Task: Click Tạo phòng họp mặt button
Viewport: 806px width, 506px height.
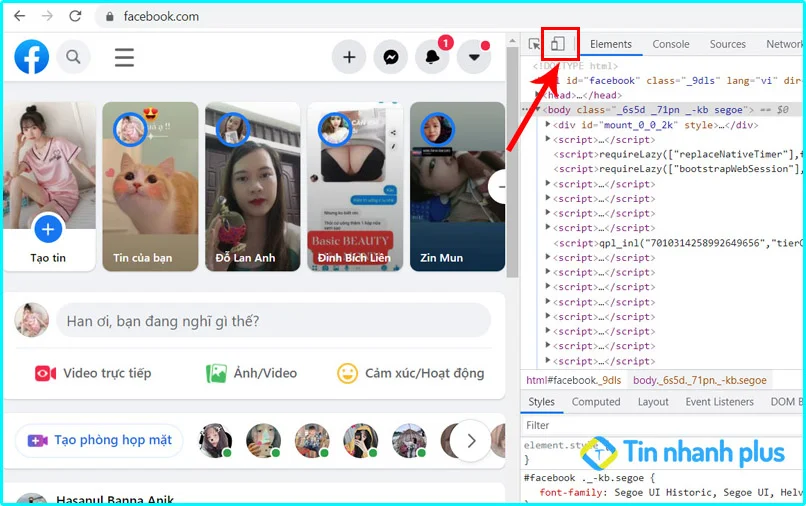Action: pos(99,440)
